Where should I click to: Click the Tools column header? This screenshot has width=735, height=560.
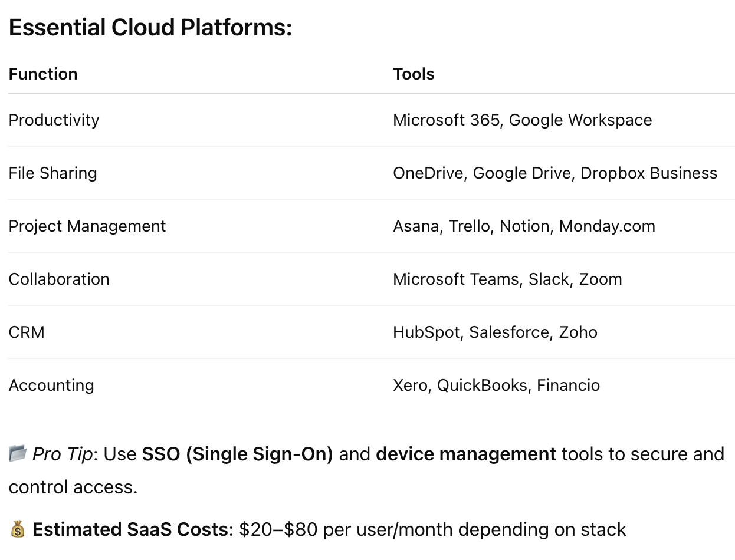414,74
